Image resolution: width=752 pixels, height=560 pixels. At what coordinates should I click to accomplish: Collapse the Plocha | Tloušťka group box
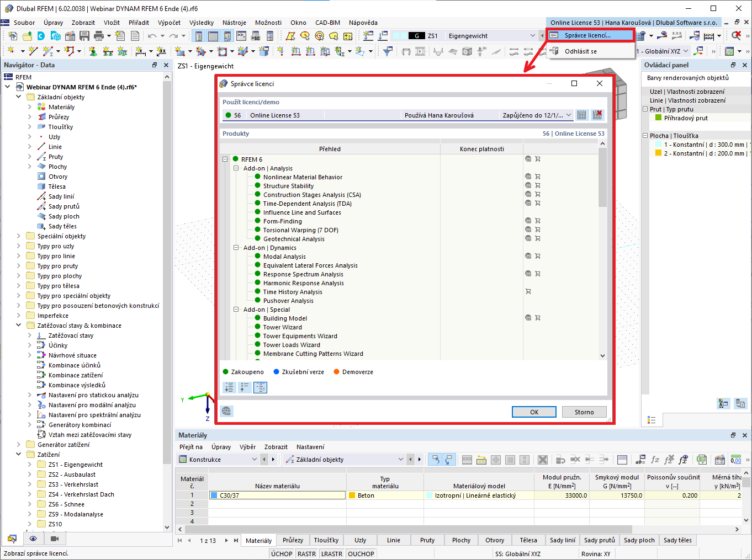[645, 136]
